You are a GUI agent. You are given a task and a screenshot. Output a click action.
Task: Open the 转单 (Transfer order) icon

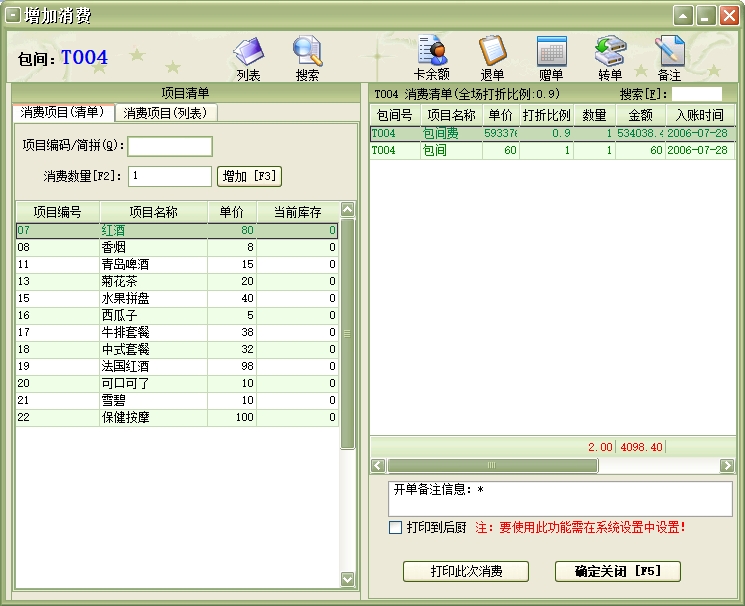pyautogui.click(x=609, y=58)
